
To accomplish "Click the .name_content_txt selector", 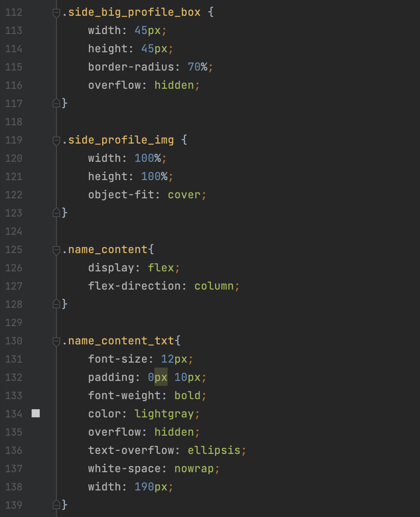I will [118, 341].
